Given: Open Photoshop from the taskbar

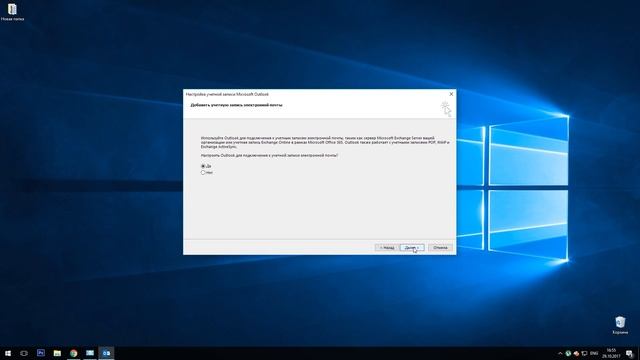Looking at the screenshot, I should pyautogui.click(x=41, y=353).
